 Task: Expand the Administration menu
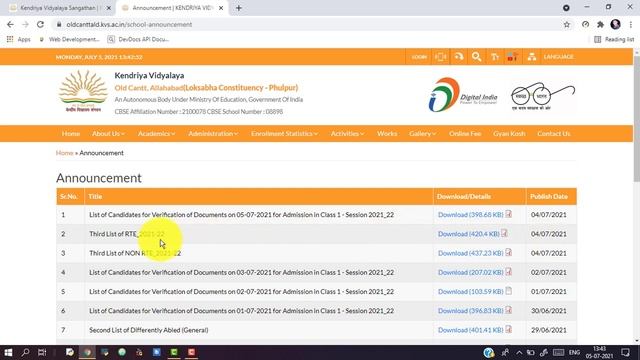point(213,133)
